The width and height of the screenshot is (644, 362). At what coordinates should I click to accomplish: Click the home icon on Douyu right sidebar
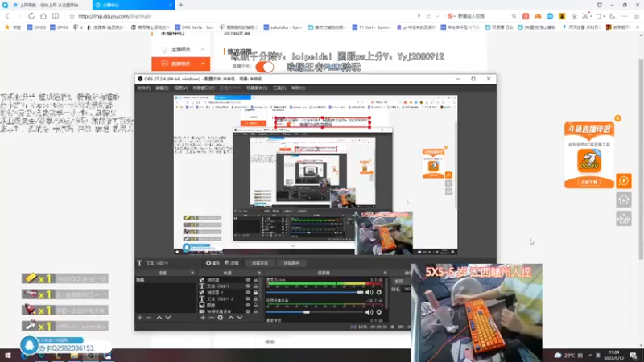point(623,200)
